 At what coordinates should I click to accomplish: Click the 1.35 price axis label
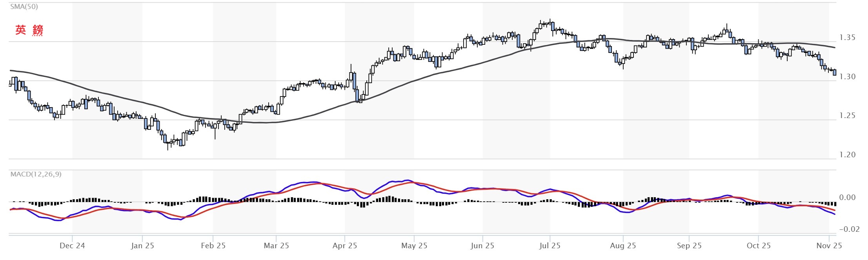coord(847,38)
